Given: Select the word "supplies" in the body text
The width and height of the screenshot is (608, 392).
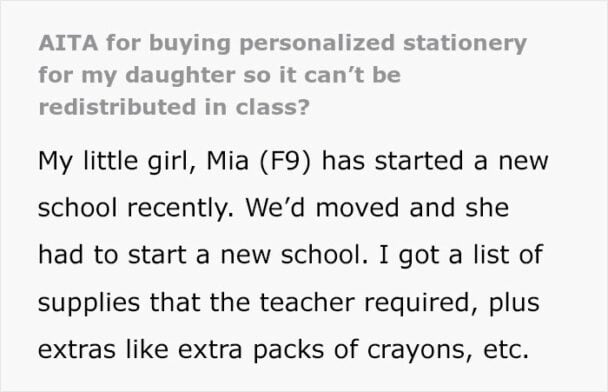Looking at the screenshot, I should tap(89, 304).
